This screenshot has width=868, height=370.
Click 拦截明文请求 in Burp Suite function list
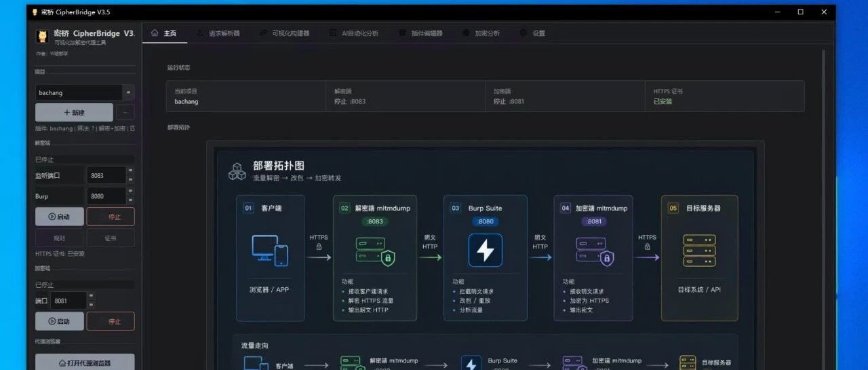[x=477, y=291]
